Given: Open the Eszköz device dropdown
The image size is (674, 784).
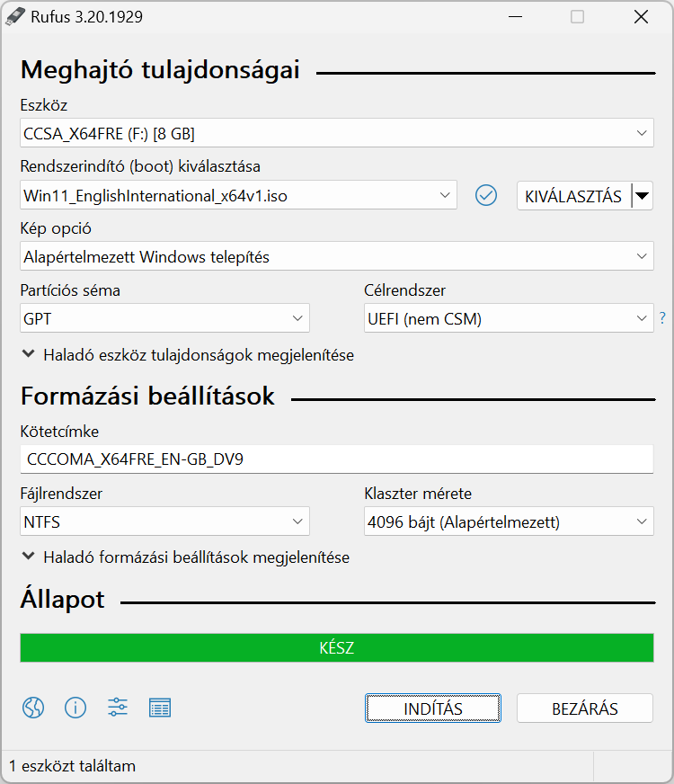Looking at the screenshot, I should click(x=337, y=133).
